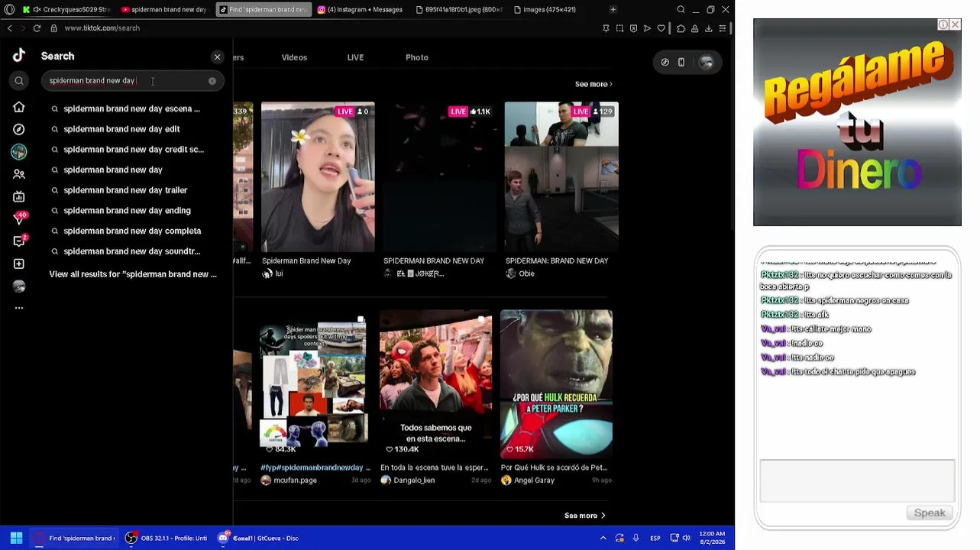Click the Upload plus icon in sidebar
The image size is (980, 550).
tap(19, 264)
